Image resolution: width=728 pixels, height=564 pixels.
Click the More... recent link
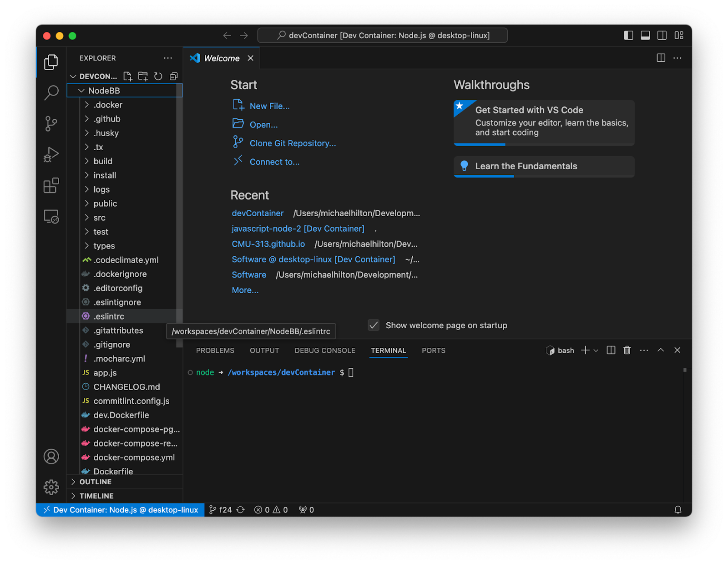245,290
